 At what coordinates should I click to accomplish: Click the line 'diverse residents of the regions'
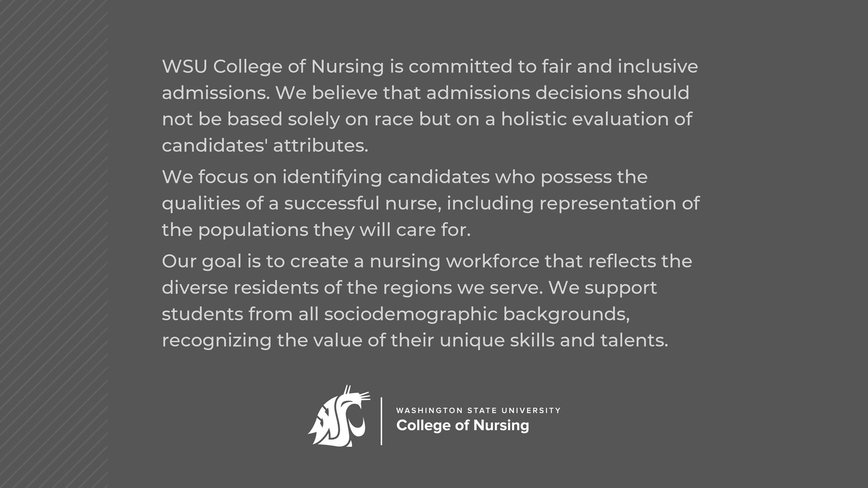(x=409, y=288)
